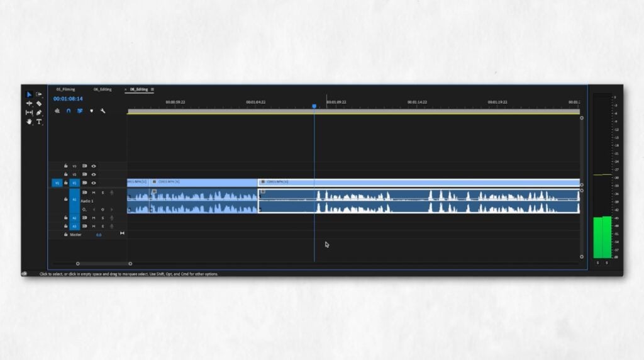
Task: Switch to the 05_Filming sequence tab
Action: [x=65, y=89]
